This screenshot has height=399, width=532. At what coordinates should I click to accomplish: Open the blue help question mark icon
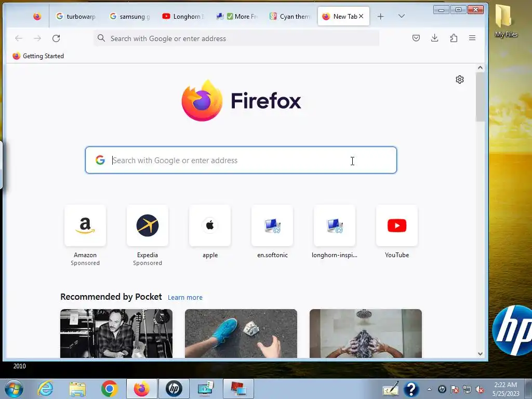tap(411, 389)
